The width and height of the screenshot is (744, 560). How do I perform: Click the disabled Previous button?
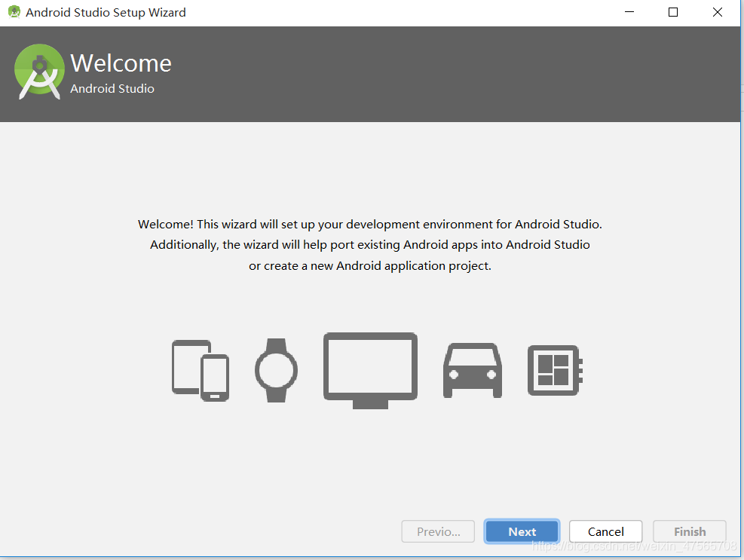pos(438,531)
